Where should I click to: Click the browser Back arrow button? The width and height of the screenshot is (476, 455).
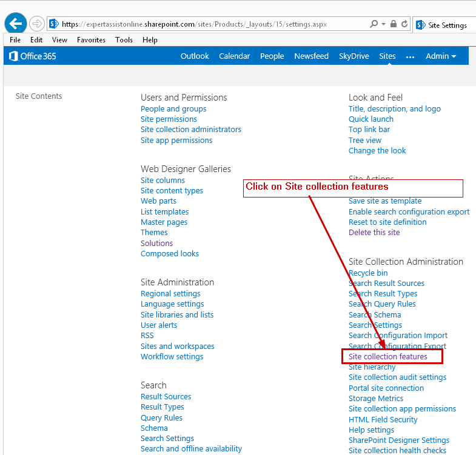click(16, 24)
